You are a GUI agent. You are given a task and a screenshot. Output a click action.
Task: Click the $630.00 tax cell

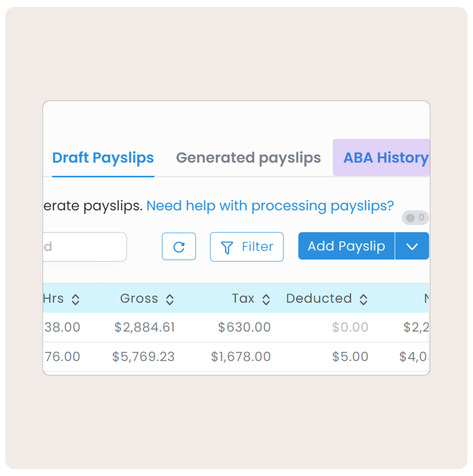[x=244, y=327]
